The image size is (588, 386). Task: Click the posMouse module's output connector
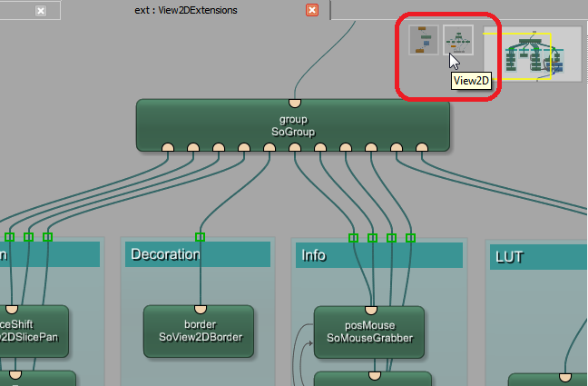tap(370, 308)
